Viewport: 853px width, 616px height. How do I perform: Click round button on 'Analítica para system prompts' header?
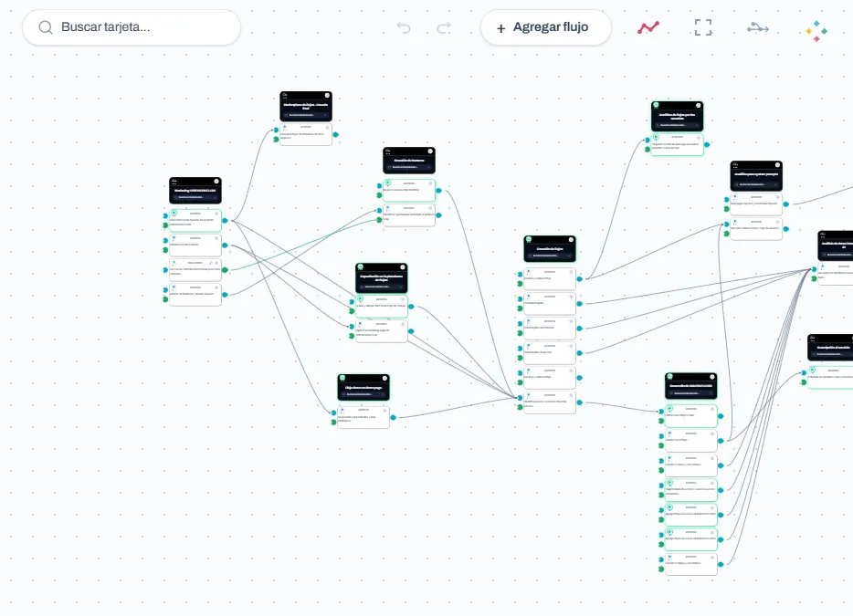click(777, 165)
